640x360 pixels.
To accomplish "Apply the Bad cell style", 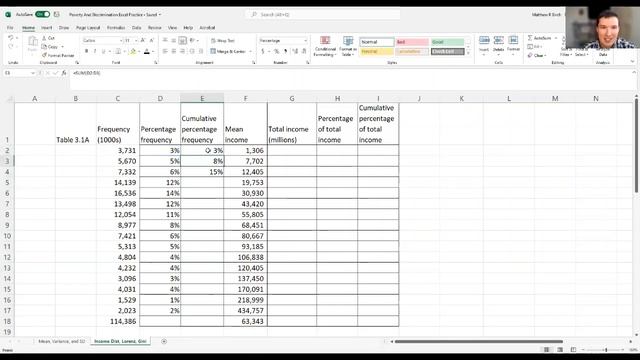I will [x=412, y=42].
